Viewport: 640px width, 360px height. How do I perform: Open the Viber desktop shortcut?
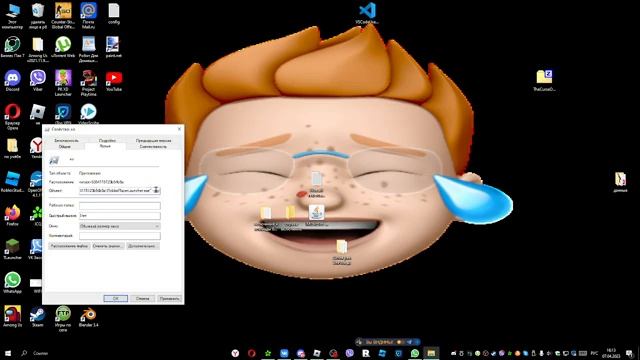[38, 80]
